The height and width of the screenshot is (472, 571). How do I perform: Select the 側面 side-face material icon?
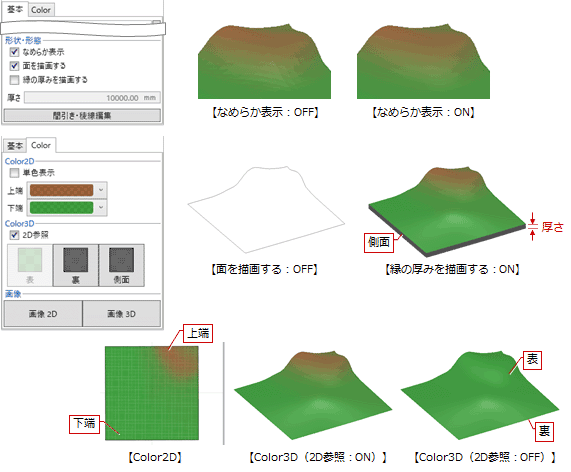coord(122,266)
